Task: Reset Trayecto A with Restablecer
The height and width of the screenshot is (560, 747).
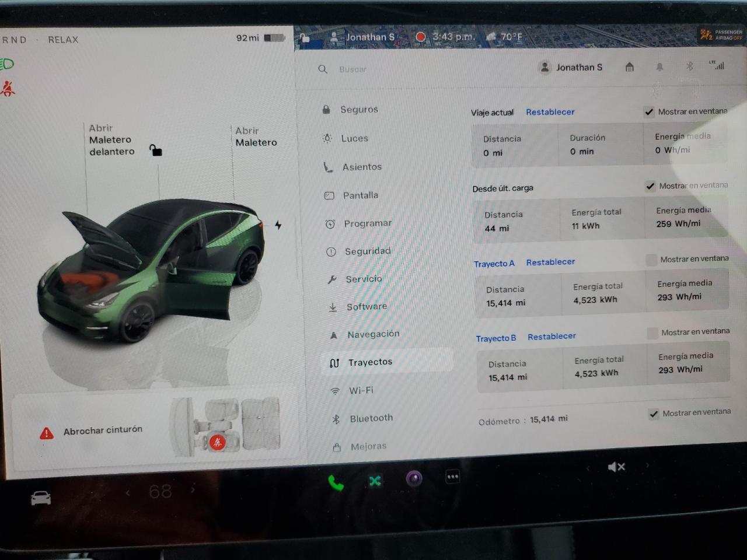Action: point(550,262)
